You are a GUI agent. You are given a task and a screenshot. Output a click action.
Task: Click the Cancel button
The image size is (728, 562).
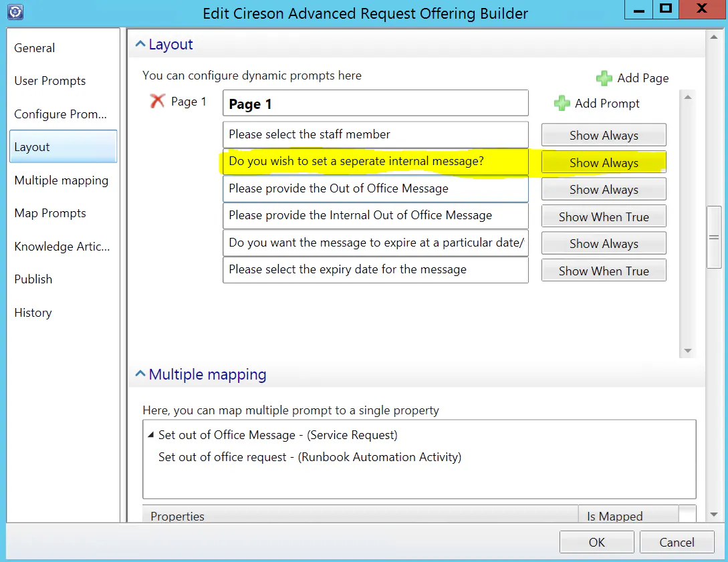[x=677, y=542]
